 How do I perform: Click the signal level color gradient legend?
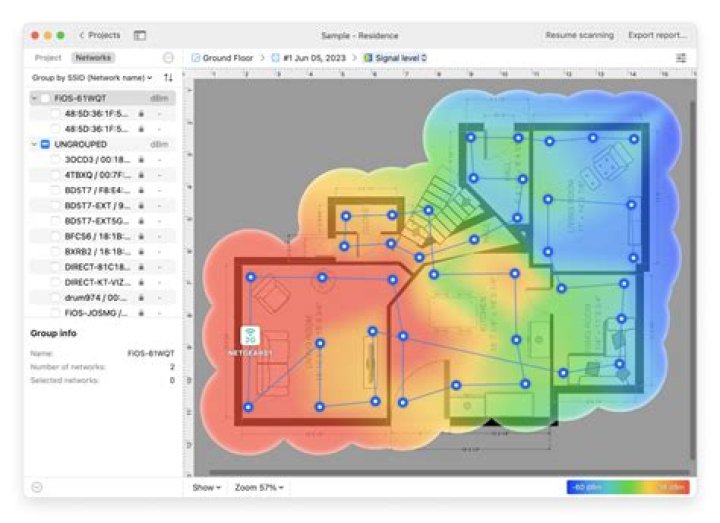(x=627, y=487)
